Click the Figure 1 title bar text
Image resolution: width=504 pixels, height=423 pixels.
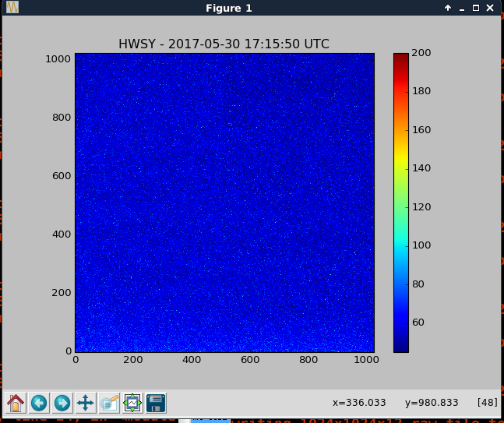228,8
